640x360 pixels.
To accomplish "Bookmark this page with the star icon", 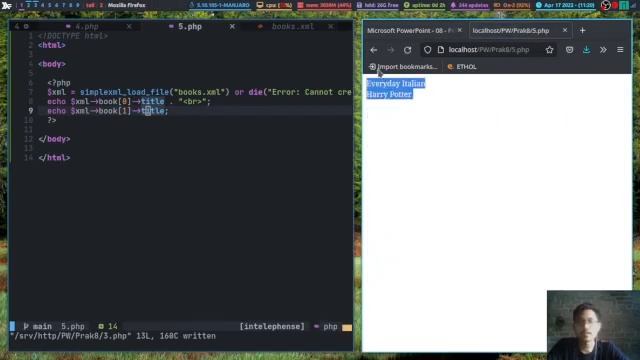I will 549,50.
